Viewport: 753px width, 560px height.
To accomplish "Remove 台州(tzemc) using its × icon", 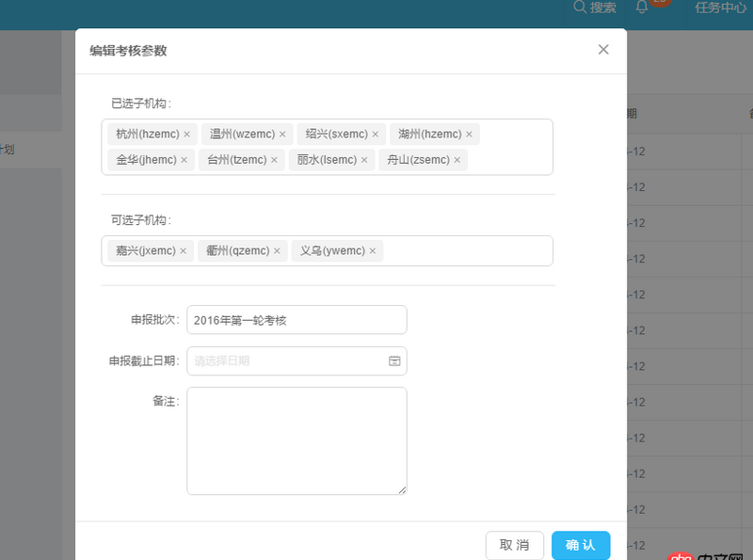I will [x=274, y=160].
